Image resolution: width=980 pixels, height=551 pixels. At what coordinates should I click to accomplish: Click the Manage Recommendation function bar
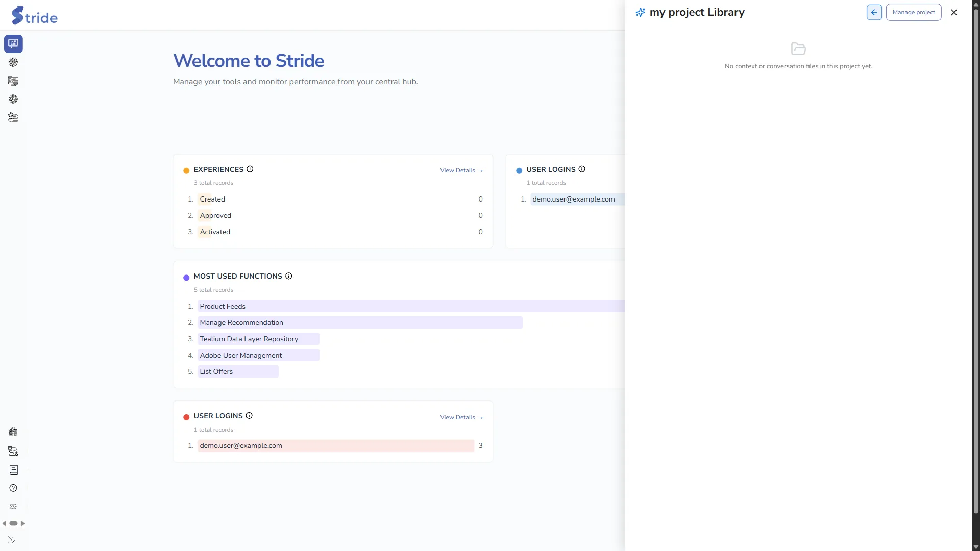tap(360, 322)
